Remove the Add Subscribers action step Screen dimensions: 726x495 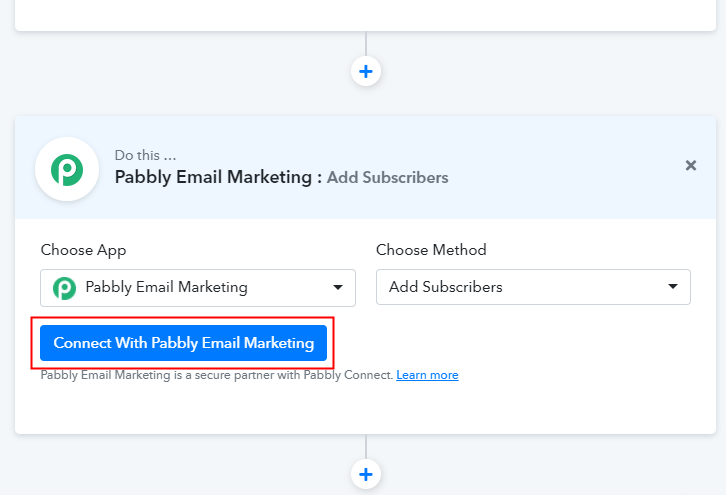coord(690,165)
